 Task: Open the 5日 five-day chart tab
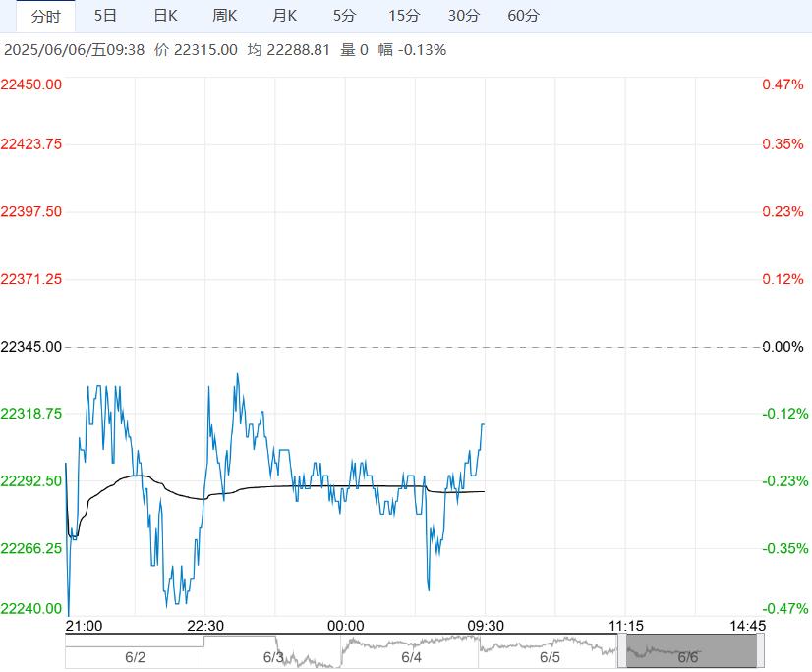[105, 16]
